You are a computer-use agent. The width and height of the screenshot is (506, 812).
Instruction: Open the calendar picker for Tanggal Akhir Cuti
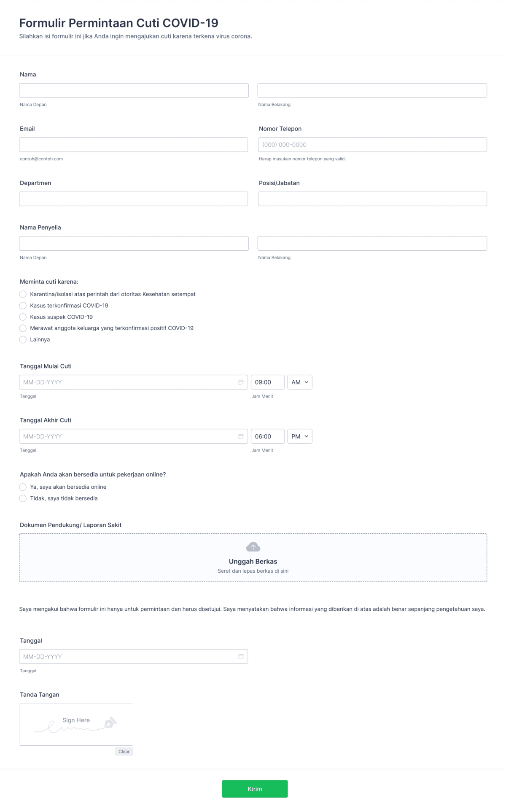pos(241,436)
